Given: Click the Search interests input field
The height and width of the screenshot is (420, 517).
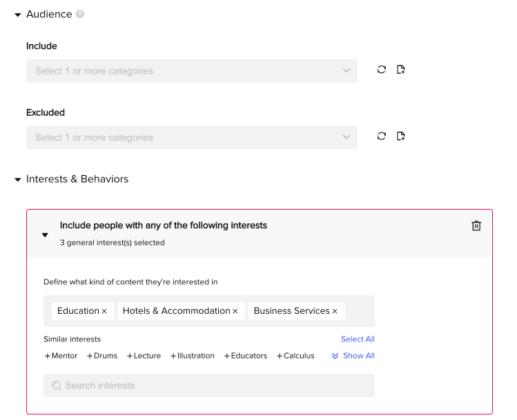Looking at the screenshot, I should coord(209,386).
